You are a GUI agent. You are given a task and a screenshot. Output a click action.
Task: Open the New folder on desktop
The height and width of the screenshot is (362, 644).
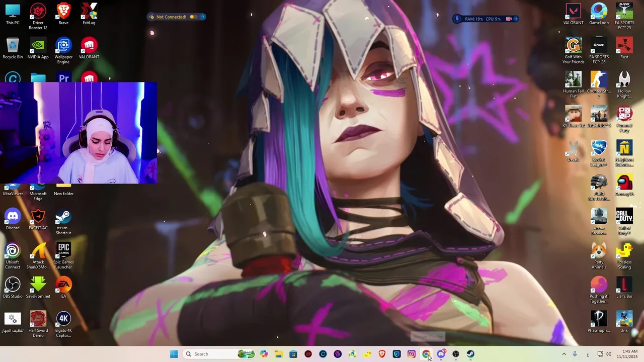(63, 191)
